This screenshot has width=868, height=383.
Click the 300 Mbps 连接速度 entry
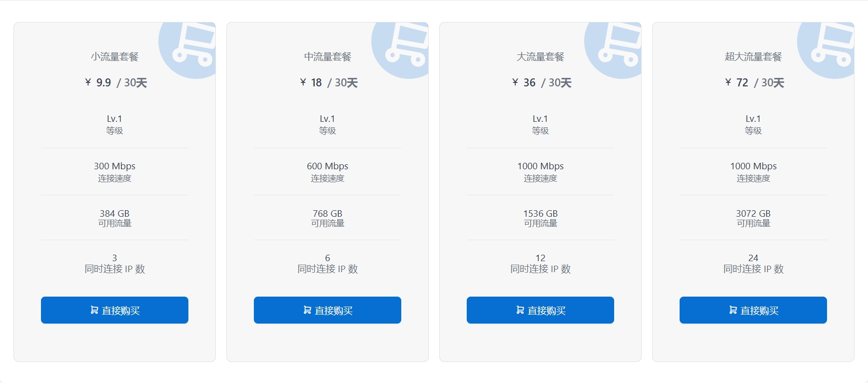coord(114,172)
